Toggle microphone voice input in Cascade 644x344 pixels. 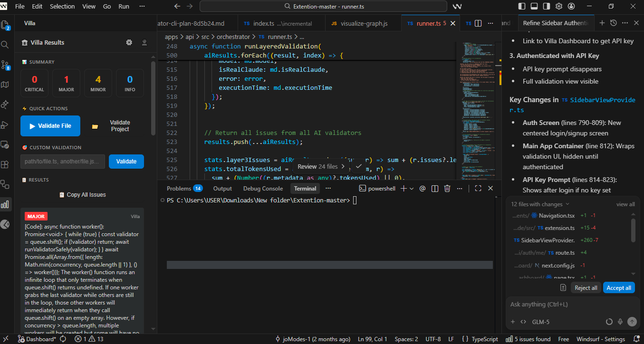[x=620, y=322]
